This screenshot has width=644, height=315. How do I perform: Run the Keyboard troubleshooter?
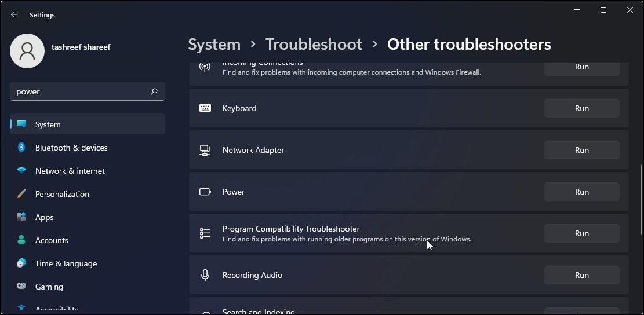click(581, 108)
